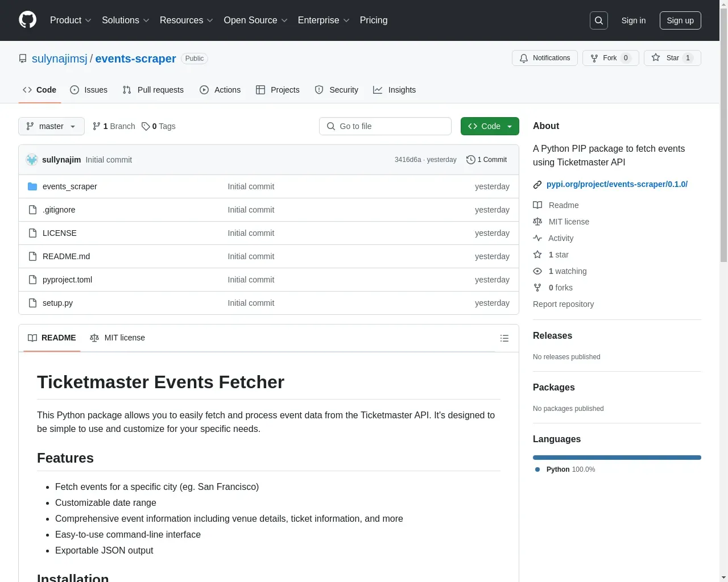
Task: Expand the Open Source menu
Action: 256,20
